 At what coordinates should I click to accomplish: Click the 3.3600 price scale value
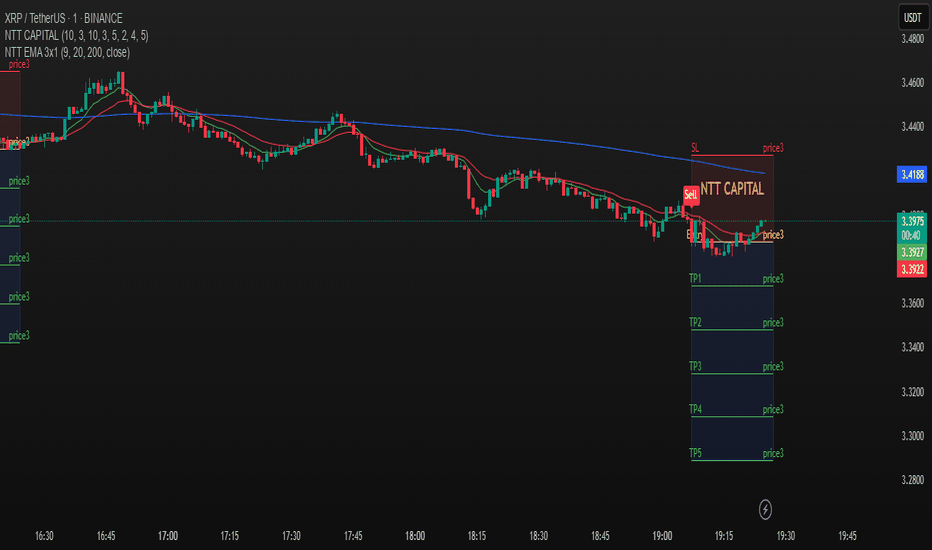pos(913,303)
